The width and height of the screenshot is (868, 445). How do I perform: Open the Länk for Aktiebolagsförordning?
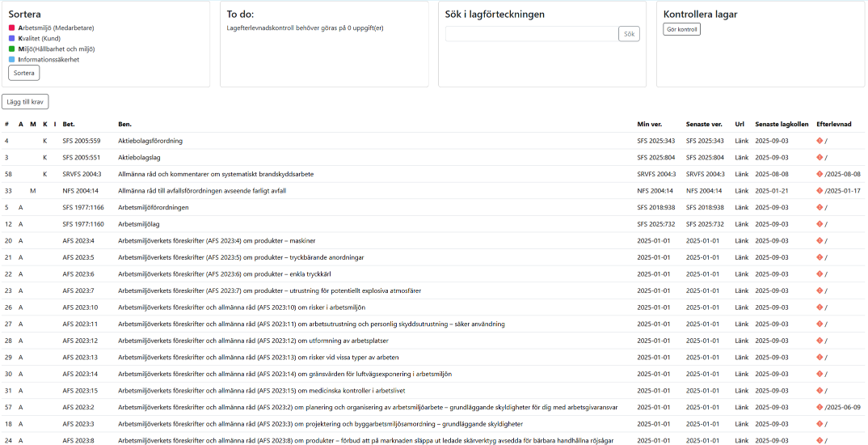coord(740,141)
